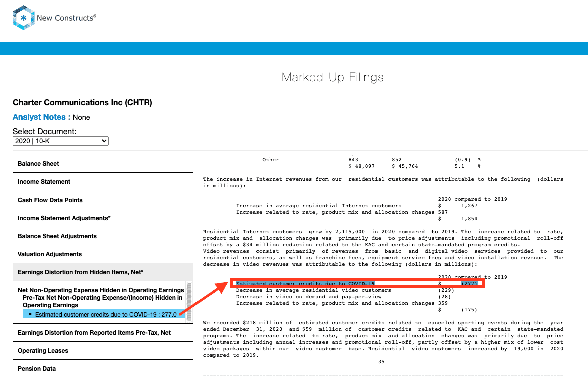Click the highlighted (277) value
Screen dimensions: 588x376
coord(469,283)
